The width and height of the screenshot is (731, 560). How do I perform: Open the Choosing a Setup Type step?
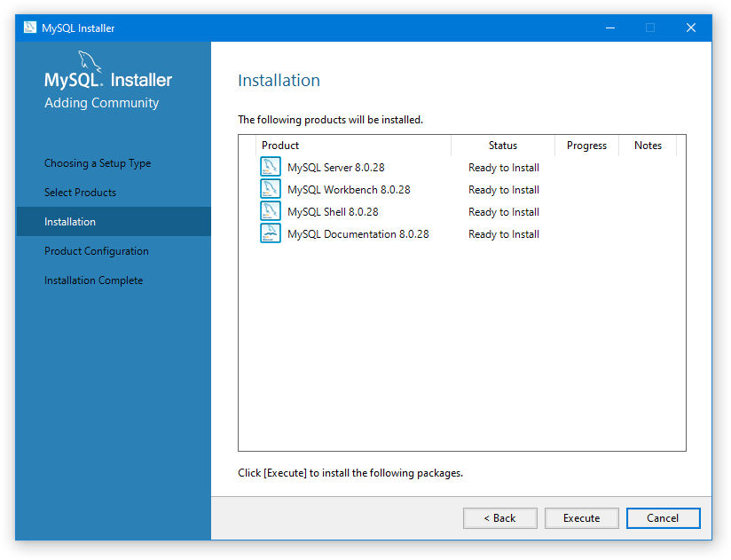tap(98, 163)
